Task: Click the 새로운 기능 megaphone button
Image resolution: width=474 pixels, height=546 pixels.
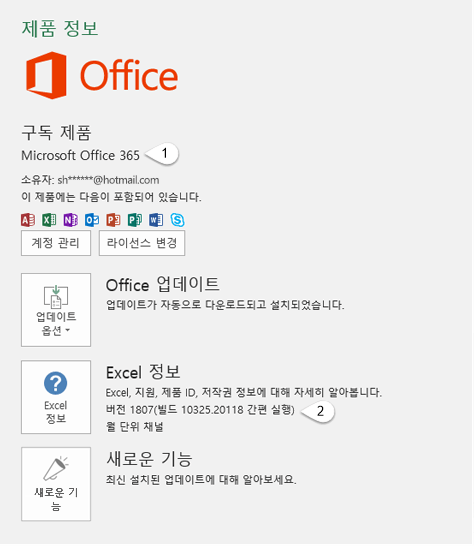Action: click(x=56, y=484)
